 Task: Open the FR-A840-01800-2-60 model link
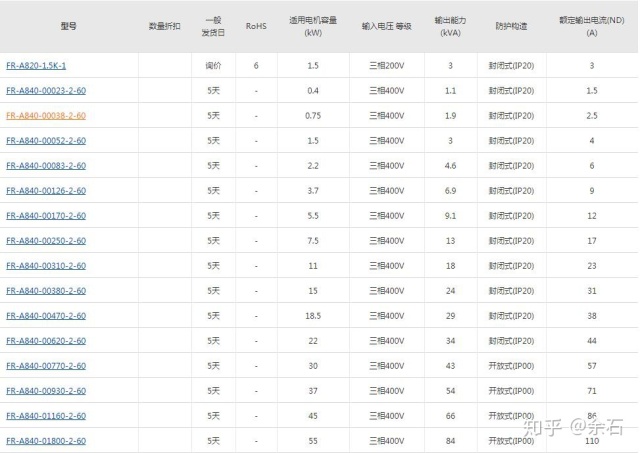46,441
